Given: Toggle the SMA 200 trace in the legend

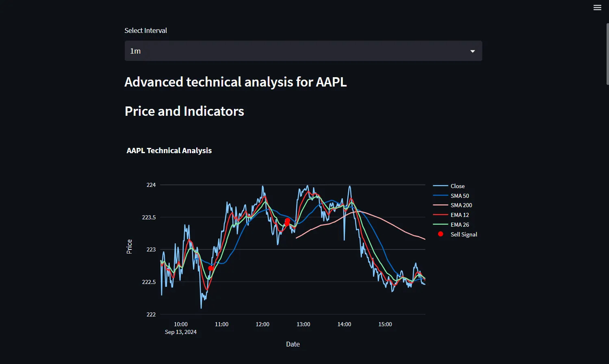Looking at the screenshot, I should point(461,205).
